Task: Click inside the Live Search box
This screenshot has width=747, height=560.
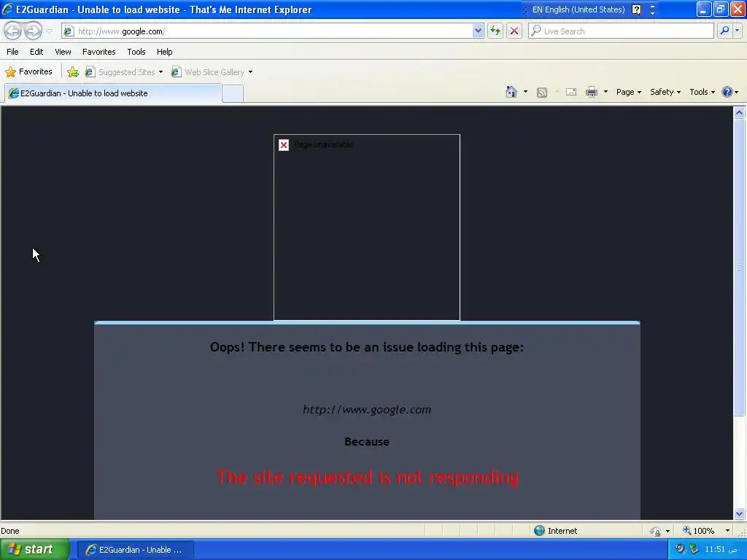Action: [x=621, y=31]
